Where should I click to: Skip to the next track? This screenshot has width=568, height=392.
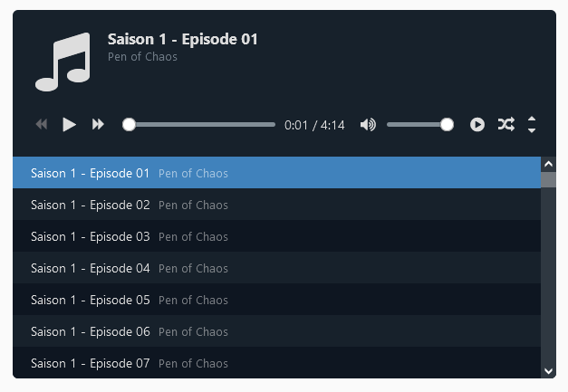coord(98,125)
